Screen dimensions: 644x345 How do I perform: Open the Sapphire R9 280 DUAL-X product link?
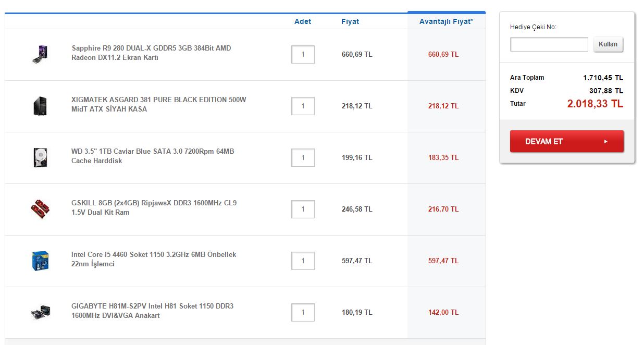coord(151,53)
